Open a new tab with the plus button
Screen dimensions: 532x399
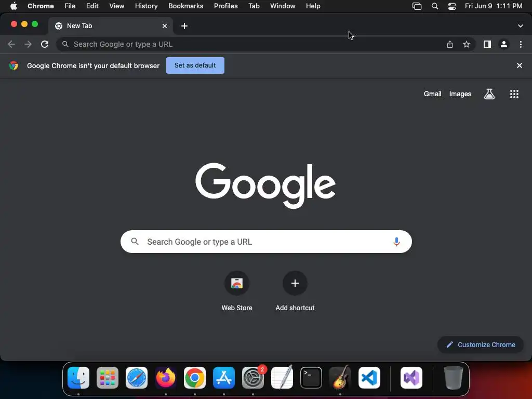tap(184, 26)
